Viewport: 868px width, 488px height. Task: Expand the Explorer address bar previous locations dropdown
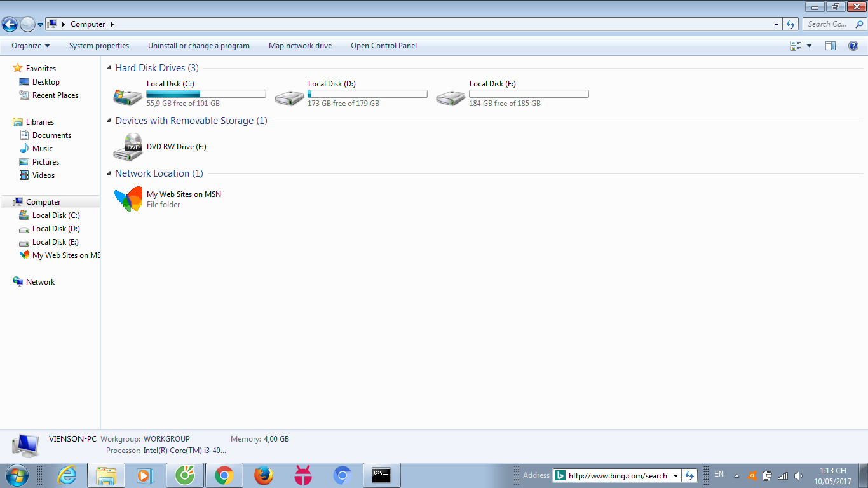coord(776,24)
